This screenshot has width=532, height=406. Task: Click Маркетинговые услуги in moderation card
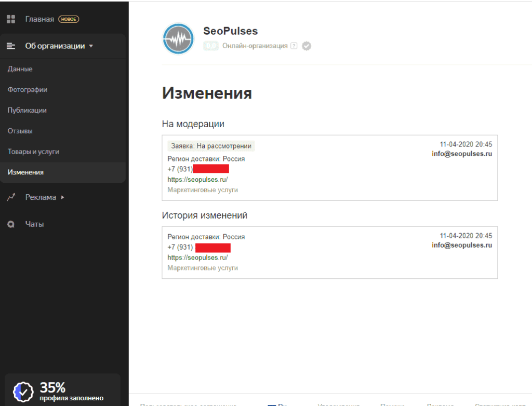203,190
